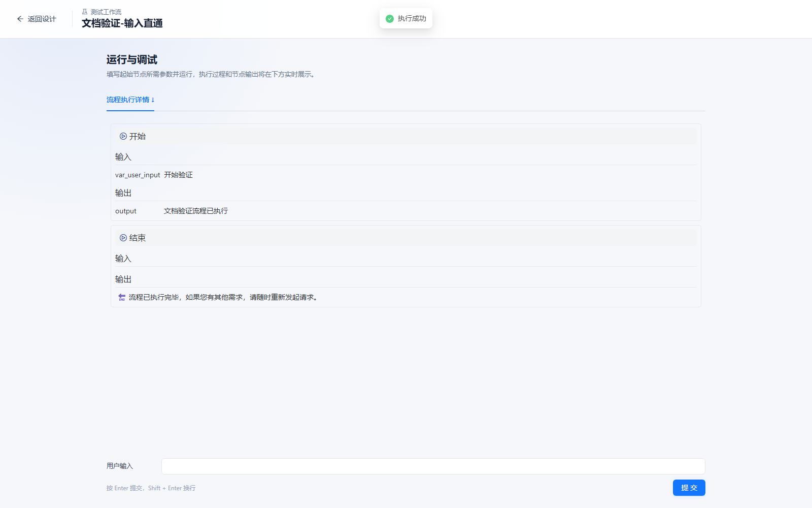The width and height of the screenshot is (812, 508).
Task: Collapse the 开始 node header
Action: pyautogui.click(x=406, y=136)
